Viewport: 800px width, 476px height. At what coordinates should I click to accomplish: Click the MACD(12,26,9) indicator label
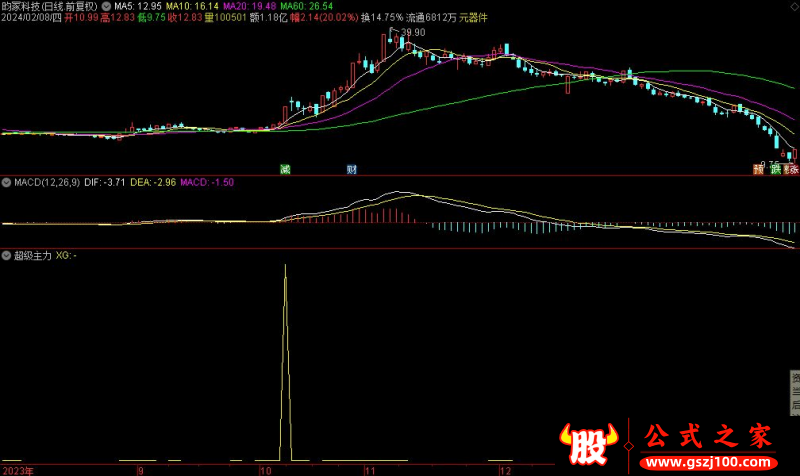click(x=47, y=182)
